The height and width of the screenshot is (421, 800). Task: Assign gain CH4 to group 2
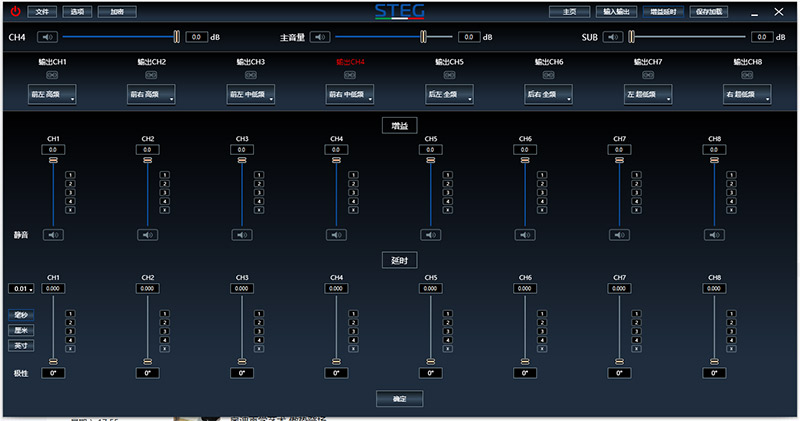click(x=353, y=184)
